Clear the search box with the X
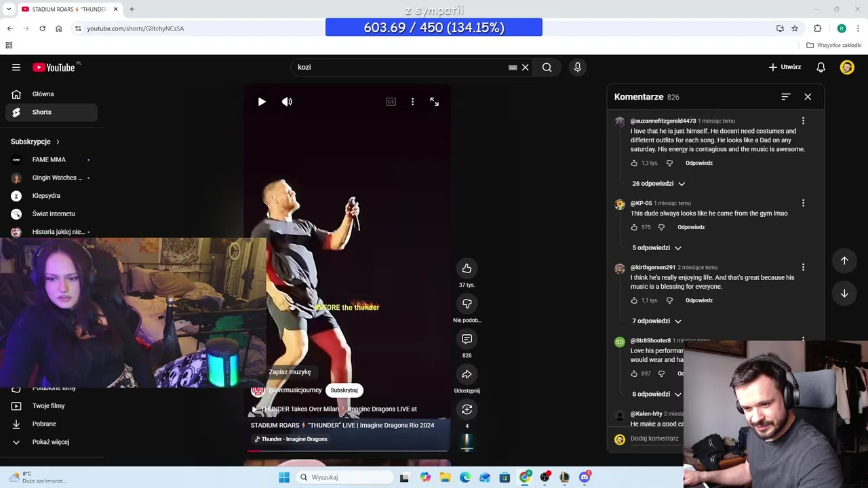Image resolution: width=868 pixels, height=488 pixels. click(x=525, y=67)
